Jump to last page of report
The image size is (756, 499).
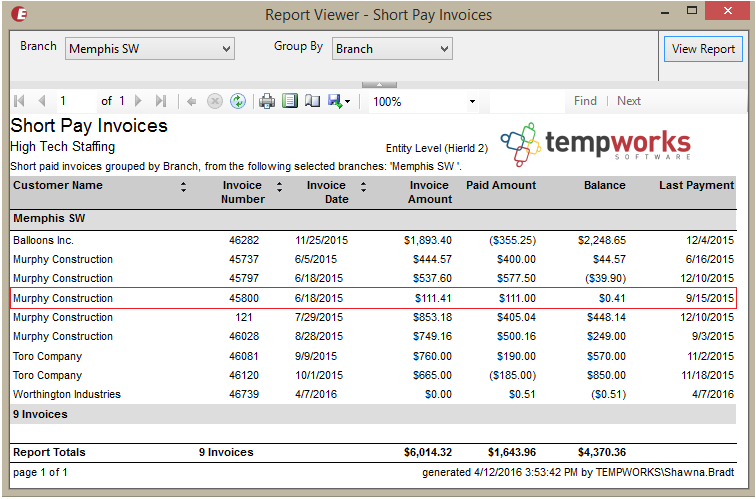pos(160,101)
